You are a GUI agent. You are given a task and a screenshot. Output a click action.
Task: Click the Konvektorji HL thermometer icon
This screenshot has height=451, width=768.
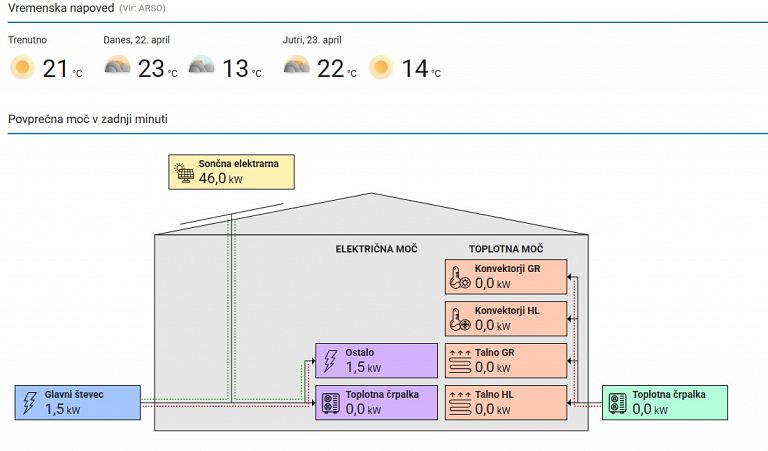point(460,319)
